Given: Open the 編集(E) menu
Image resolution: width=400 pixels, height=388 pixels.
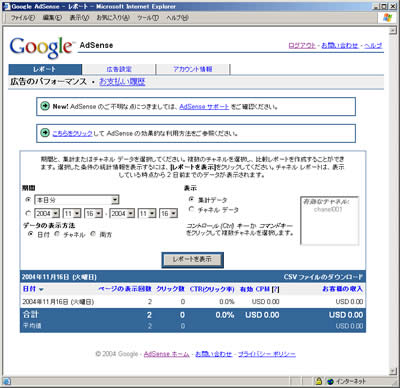Looking at the screenshot, I should [52, 18].
